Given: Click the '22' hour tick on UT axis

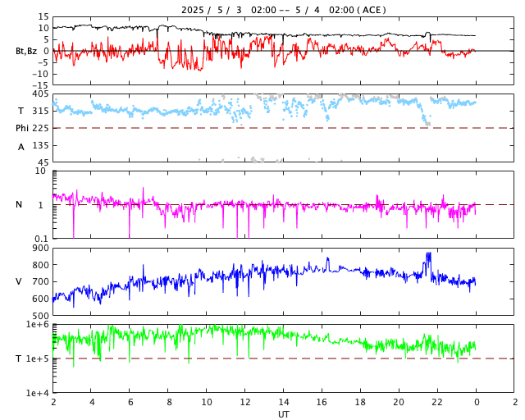Looking at the screenshot, I should coord(437,402).
